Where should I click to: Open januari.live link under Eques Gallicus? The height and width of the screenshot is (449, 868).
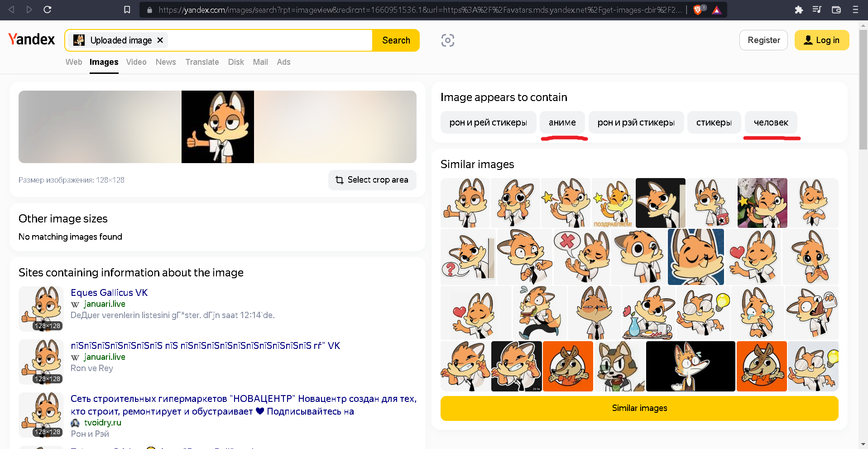click(105, 304)
